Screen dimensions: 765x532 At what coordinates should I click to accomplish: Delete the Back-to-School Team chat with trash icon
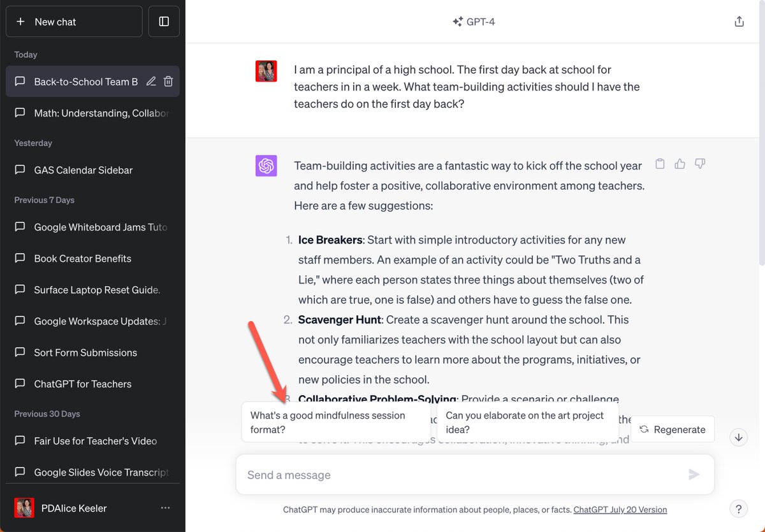click(x=168, y=82)
